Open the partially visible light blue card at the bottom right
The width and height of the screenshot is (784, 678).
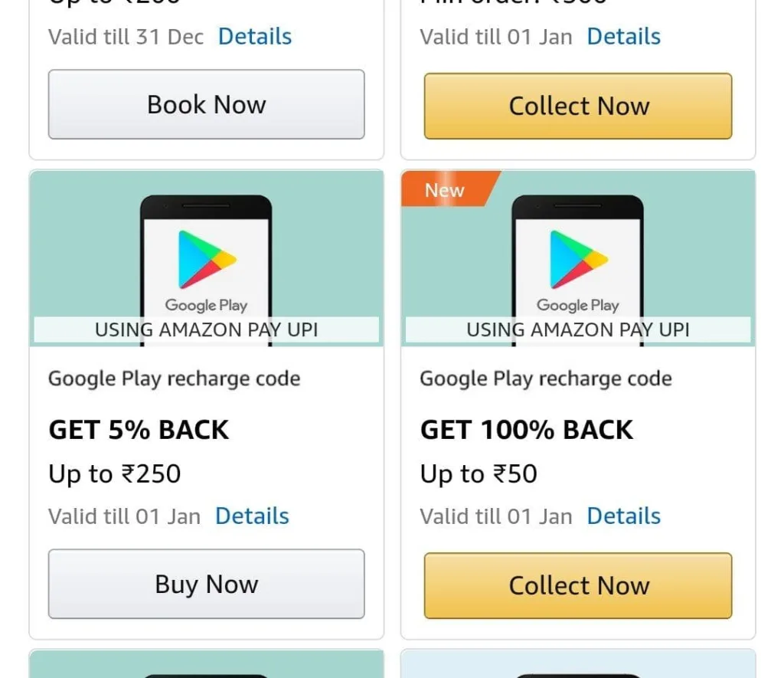(x=578, y=664)
